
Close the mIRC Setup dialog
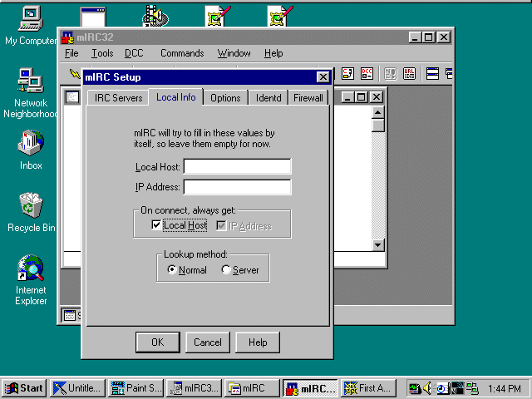pyautogui.click(x=323, y=77)
